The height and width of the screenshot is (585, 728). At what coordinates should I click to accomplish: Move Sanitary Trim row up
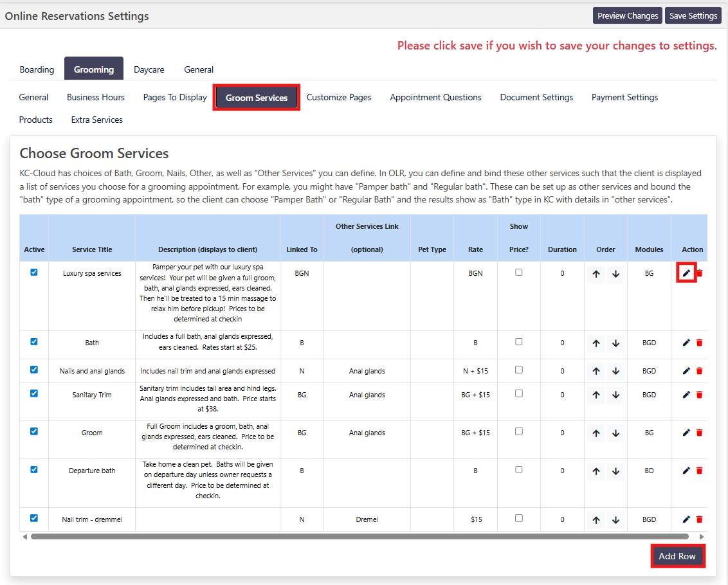coord(596,395)
